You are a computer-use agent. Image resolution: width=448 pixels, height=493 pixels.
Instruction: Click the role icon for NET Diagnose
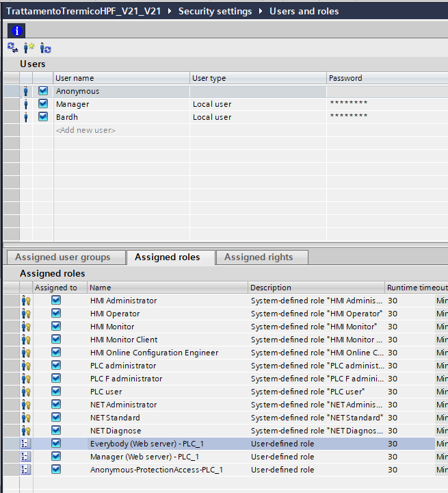point(26,431)
